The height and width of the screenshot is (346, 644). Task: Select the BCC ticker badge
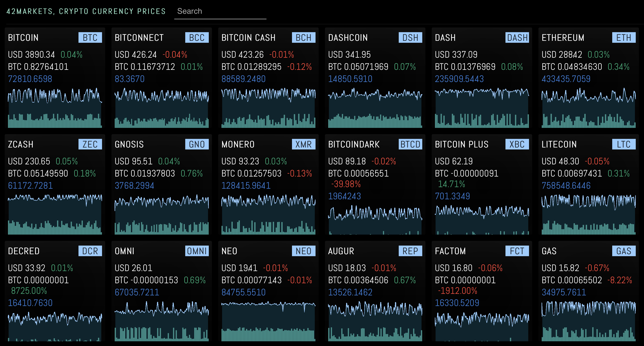[x=197, y=38]
